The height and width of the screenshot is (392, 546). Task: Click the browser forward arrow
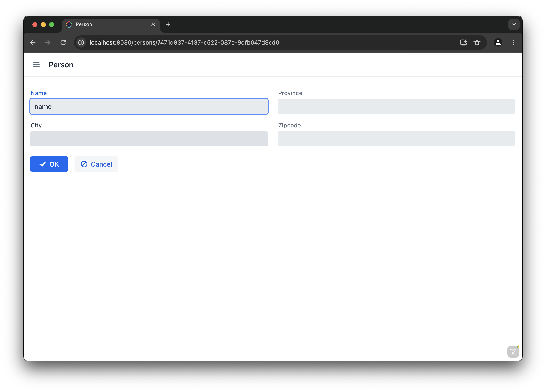pyautogui.click(x=48, y=43)
